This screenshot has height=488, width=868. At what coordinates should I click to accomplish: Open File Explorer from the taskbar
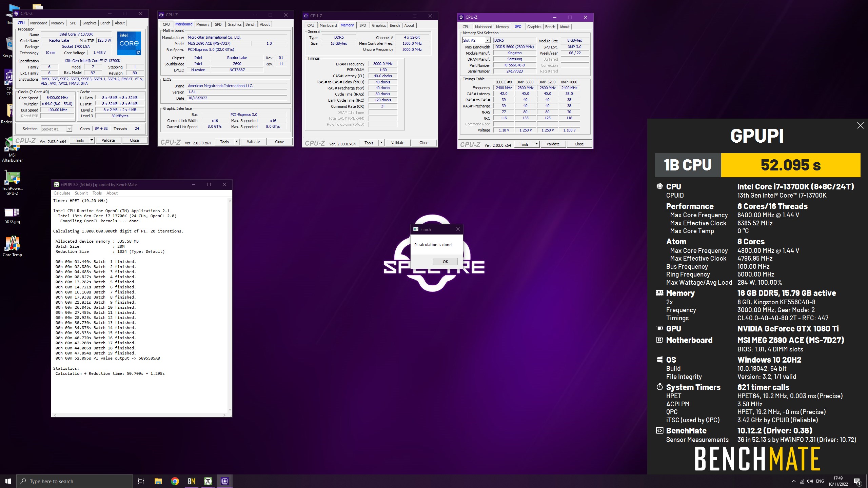click(x=158, y=481)
